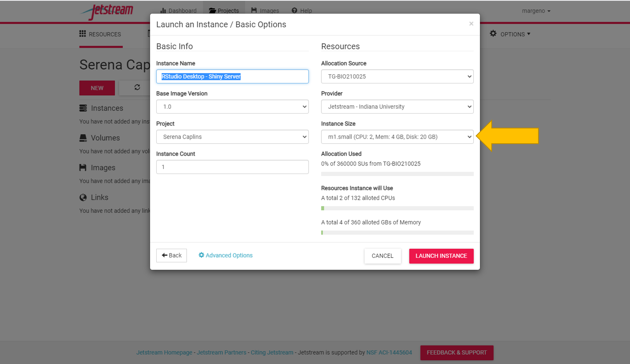
Task: Click the Basic Info heading
Action: point(175,46)
